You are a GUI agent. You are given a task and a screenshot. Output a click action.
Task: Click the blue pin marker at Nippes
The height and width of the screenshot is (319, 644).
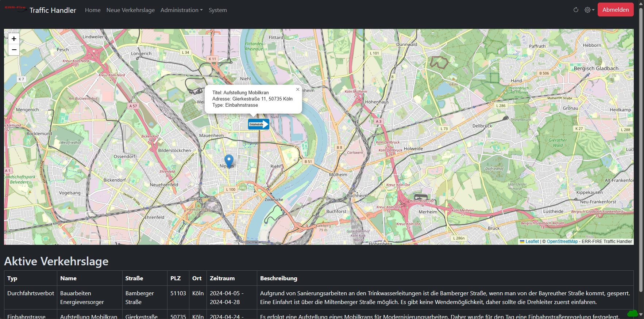click(229, 161)
